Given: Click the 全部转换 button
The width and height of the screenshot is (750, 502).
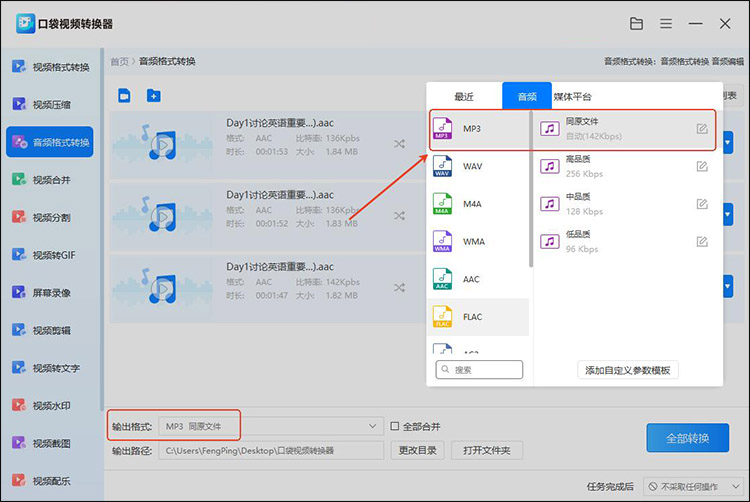Looking at the screenshot, I should (x=687, y=438).
